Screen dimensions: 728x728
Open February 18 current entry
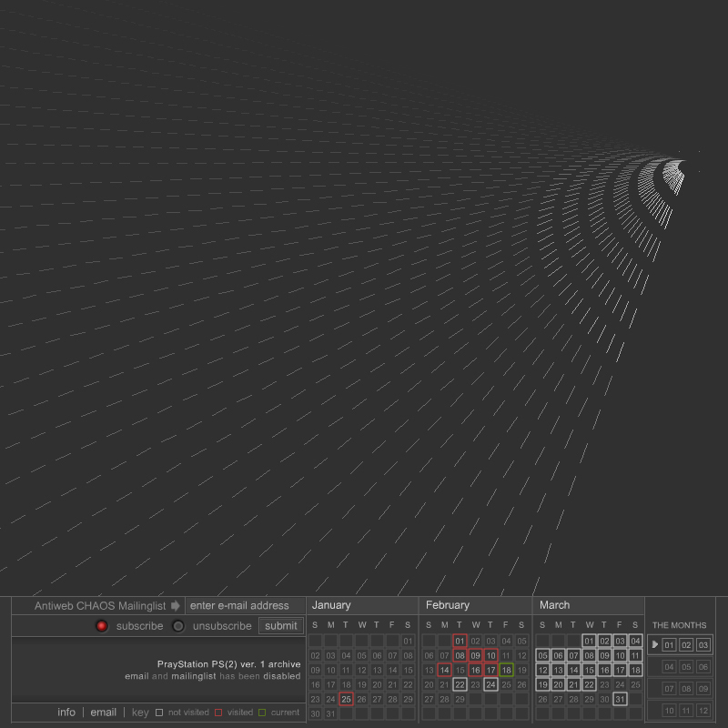(x=506, y=671)
